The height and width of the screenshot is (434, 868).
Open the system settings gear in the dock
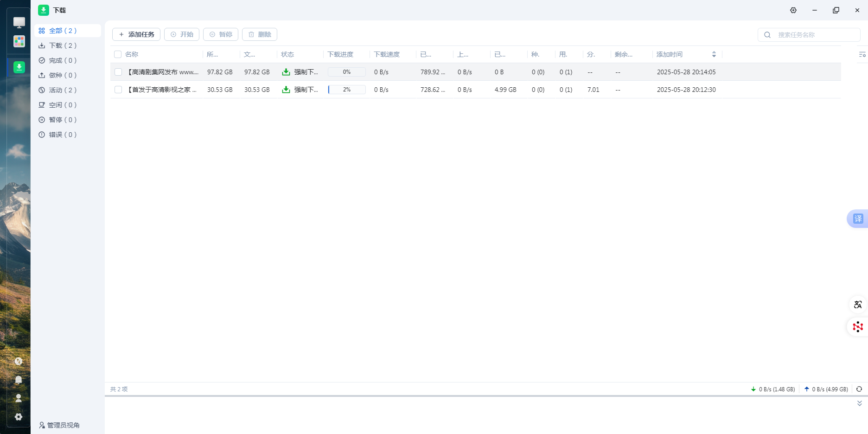pos(19,417)
